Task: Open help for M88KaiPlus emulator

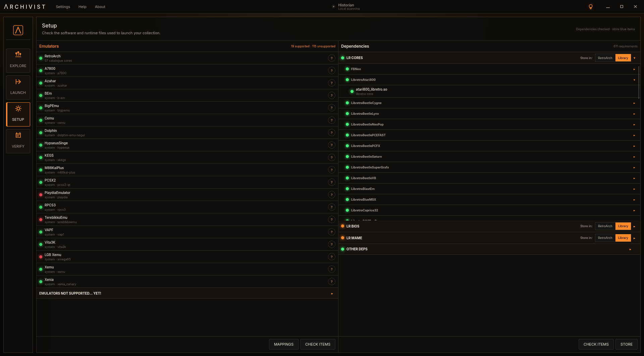Action: (332, 170)
